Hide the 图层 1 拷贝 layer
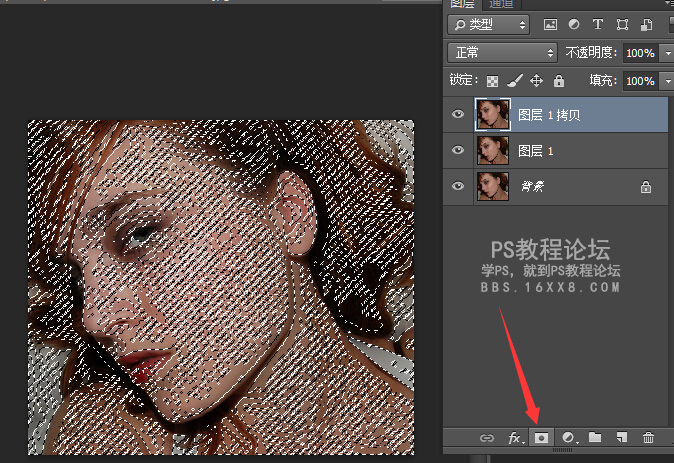This screenshot has width=674, height=463. pyautogui.click(x=458, y=115)
